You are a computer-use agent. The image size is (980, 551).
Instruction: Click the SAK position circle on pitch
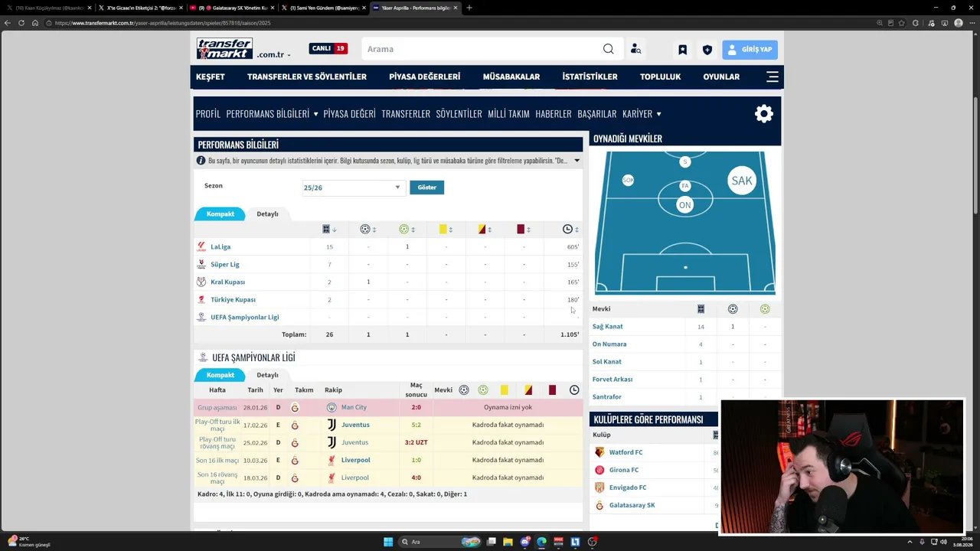741,181
